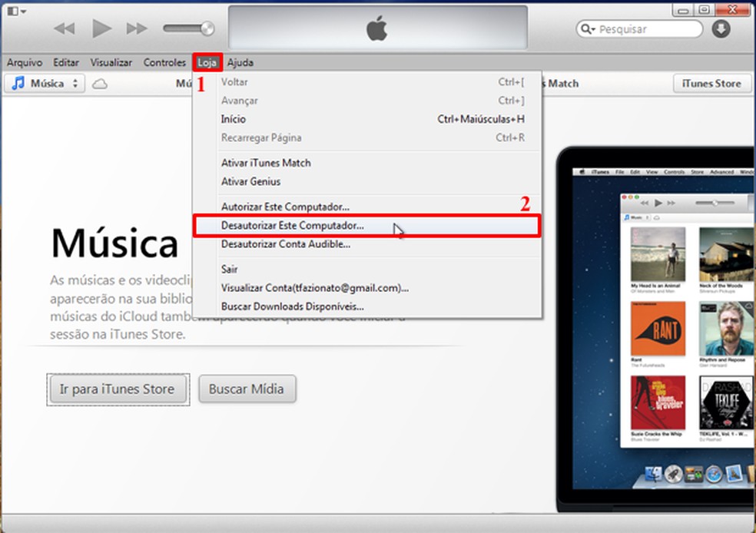Maximize the iTunes window
This screenshot has height=533, width=756.
(705, 10)
